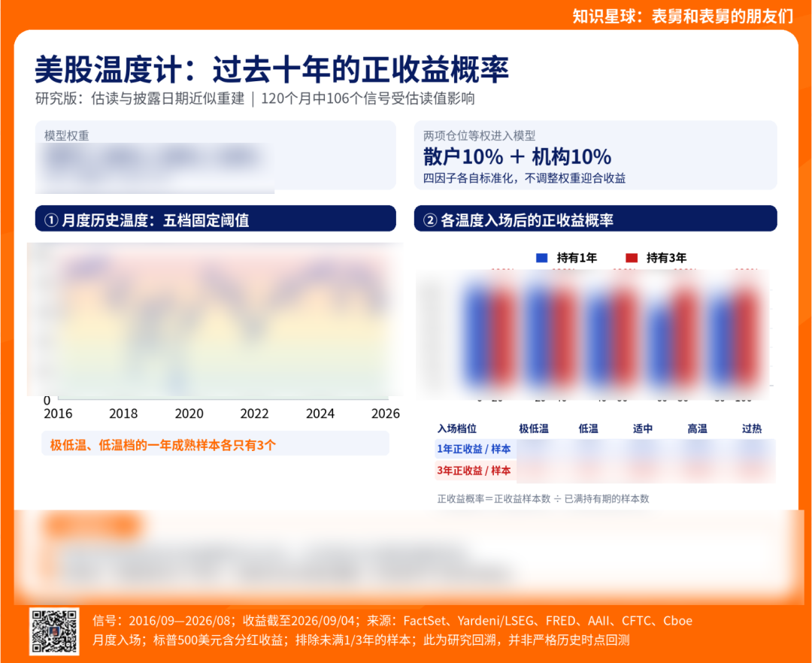Click the 2020 x-axis label
The image size is (812, 663).
(x=189, y=413)
